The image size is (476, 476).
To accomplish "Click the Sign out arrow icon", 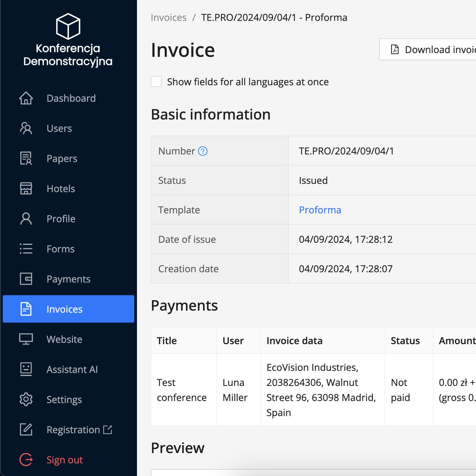I will 26,460.
